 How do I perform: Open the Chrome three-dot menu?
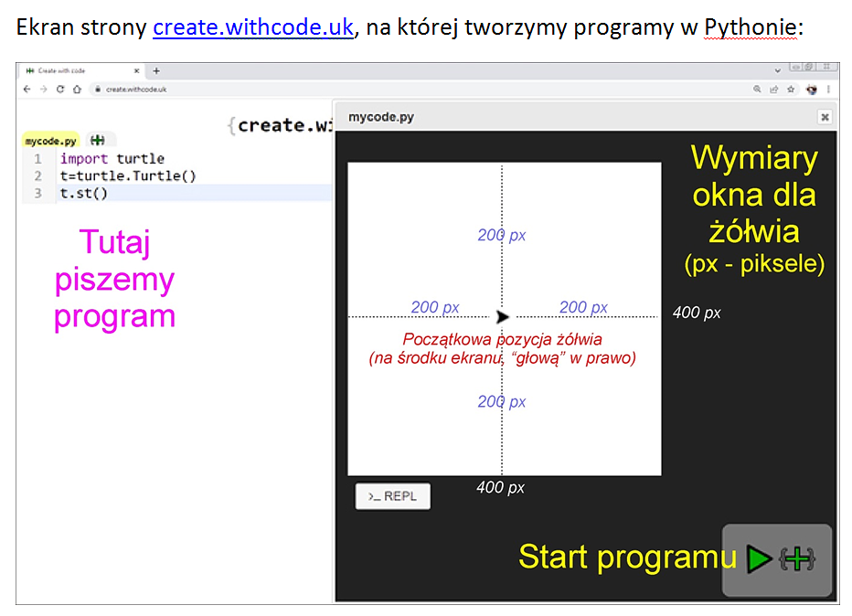829,90
